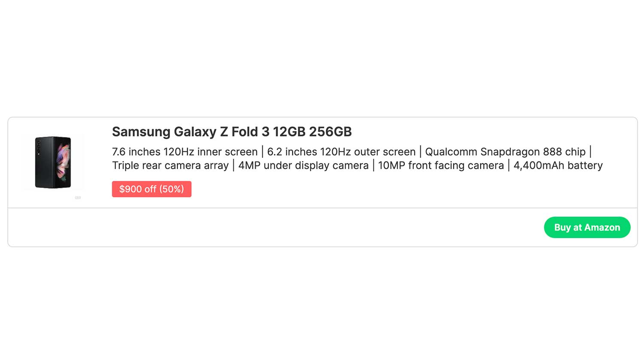Click 12GB 256GB in the product title
This screenshot has height=362, width=644.
click(x=312, y=132)
